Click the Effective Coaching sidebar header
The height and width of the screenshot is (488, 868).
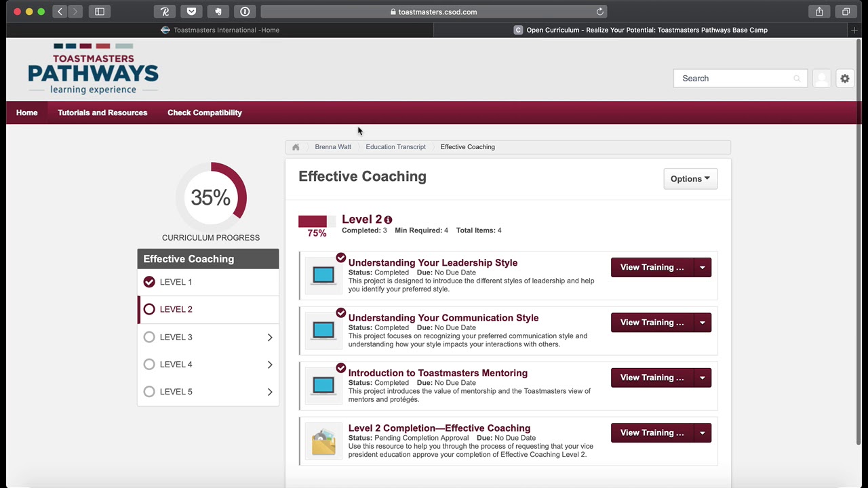point(208,259)
